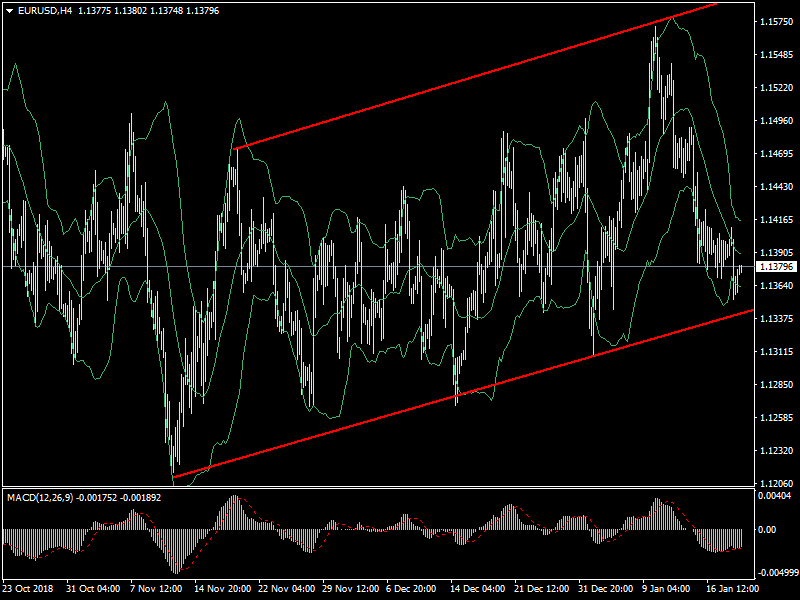Click the 1.15220 level on price axis
The width and height of the screenshot is (800, 600).
coord(776,88)
